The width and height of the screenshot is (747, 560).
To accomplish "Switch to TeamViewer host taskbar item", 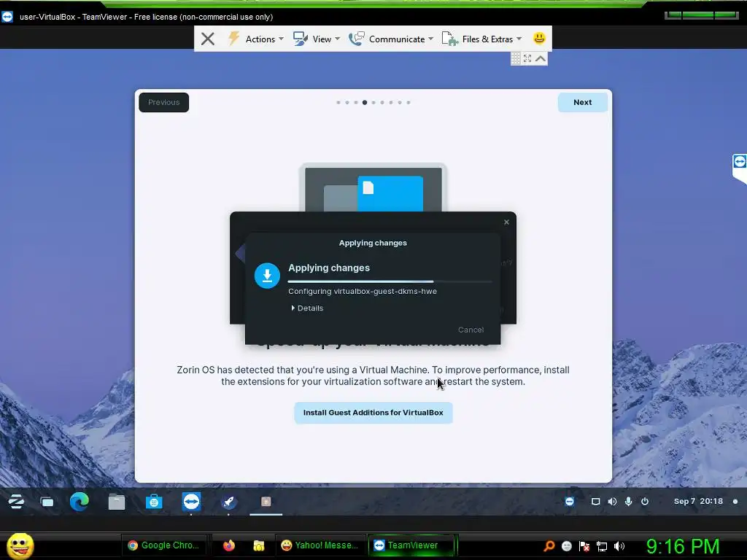I will pyautogui.click(x=413, y=545).
